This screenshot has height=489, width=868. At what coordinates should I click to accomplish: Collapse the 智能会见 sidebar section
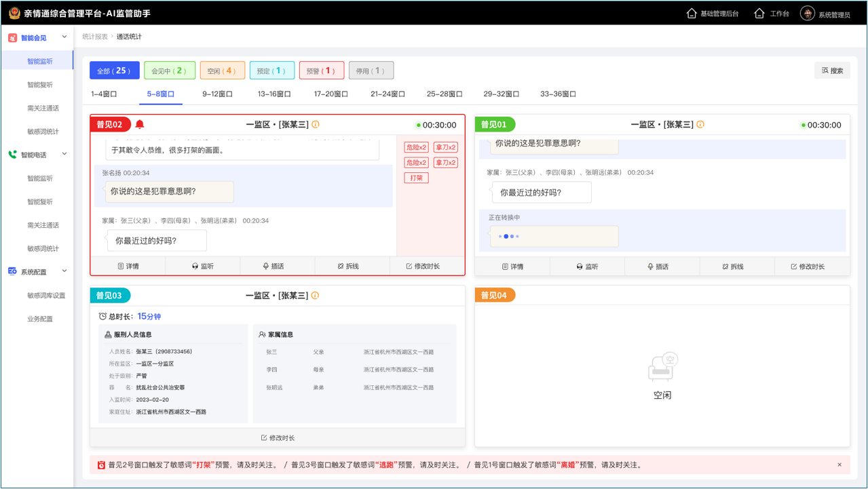pyautogui.click(x=64, y=37)
